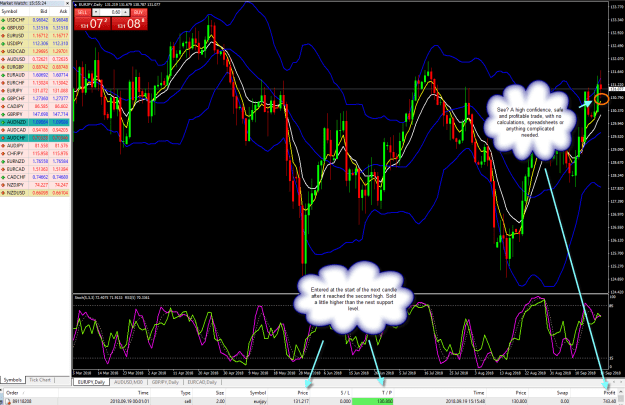Click the red arrow icon beside AUDUSD
625x405 pixels.
3,59
